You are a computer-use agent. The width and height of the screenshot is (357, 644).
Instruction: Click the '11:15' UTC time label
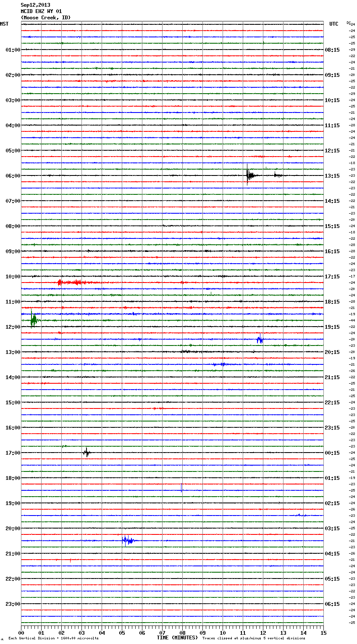[332, 125]
